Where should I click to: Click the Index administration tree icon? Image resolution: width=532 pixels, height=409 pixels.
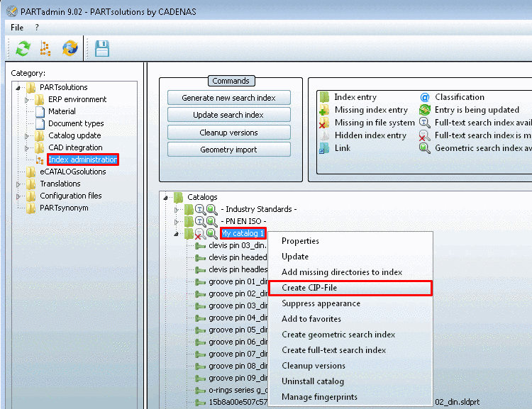click(x=40, y=159)
